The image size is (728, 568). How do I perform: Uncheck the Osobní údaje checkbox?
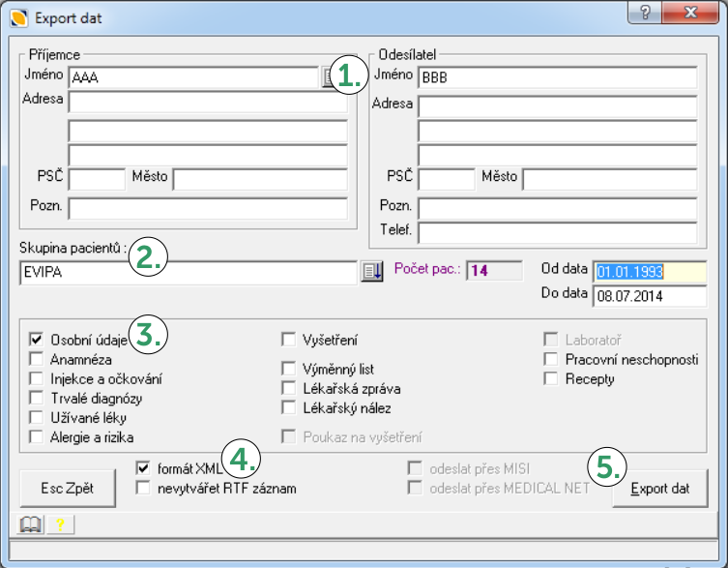pos(37,340)
